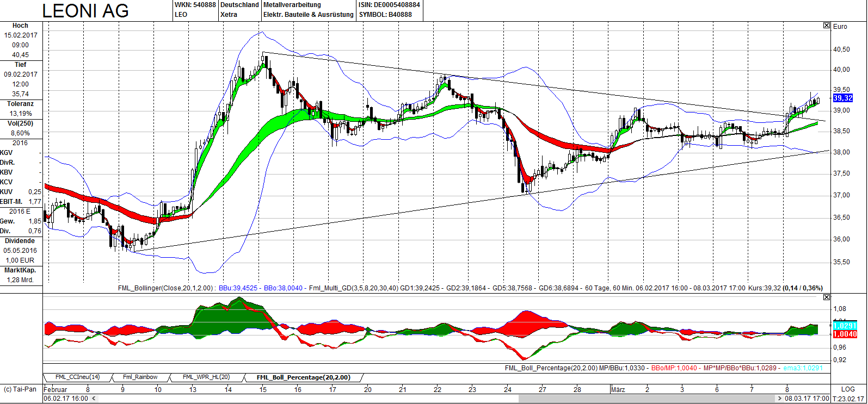Click the Euro currency label above the price axis
The height and width of the screenshot is (404, 868).
click(x=840, y=27)
